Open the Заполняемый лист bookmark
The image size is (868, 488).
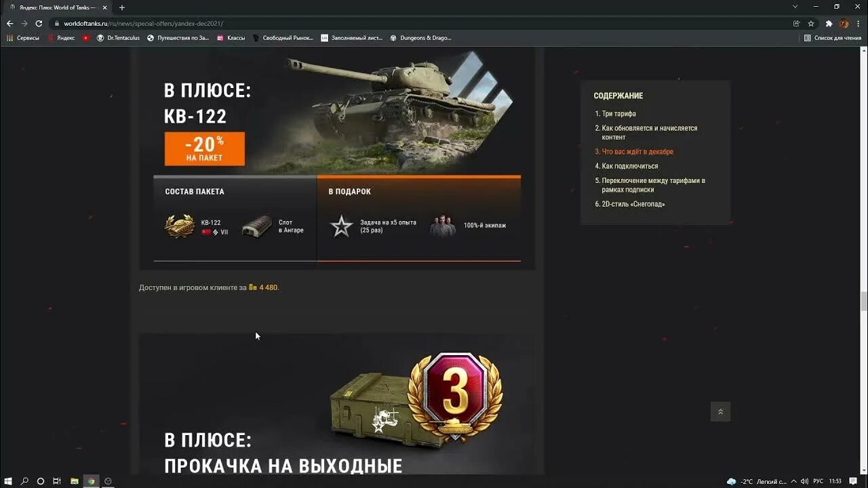(x=352, y=38)
